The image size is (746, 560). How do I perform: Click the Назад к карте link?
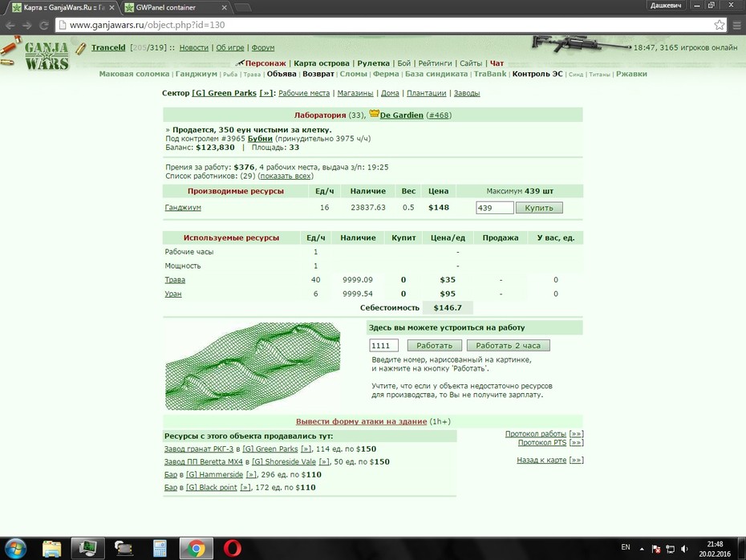pyautogui.click(x=541, y=460)
